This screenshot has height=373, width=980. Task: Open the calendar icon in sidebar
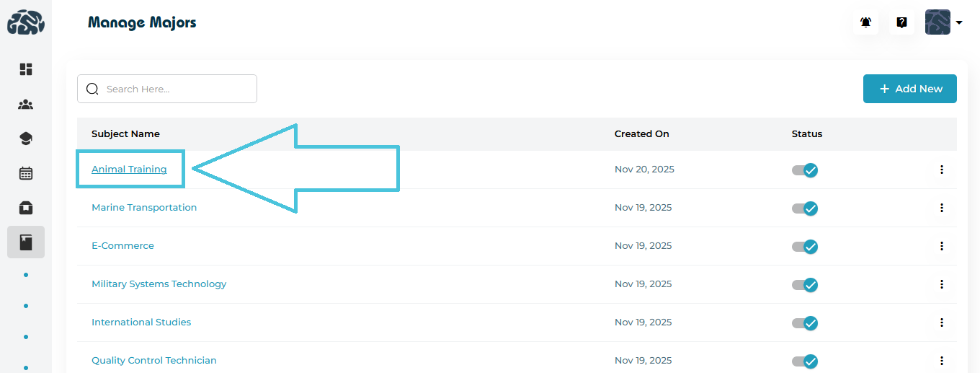click(26, 173)
